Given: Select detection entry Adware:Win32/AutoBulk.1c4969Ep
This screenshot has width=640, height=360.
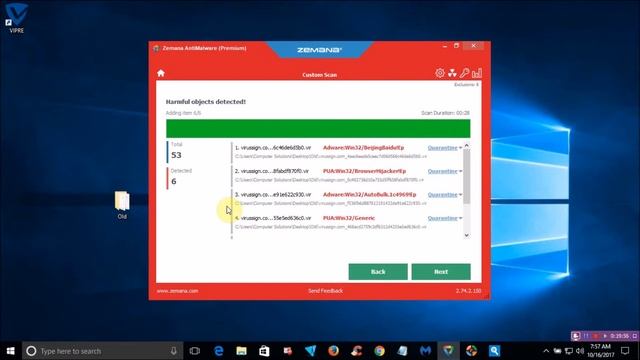Looking at the screenshot, I should 369,195.
